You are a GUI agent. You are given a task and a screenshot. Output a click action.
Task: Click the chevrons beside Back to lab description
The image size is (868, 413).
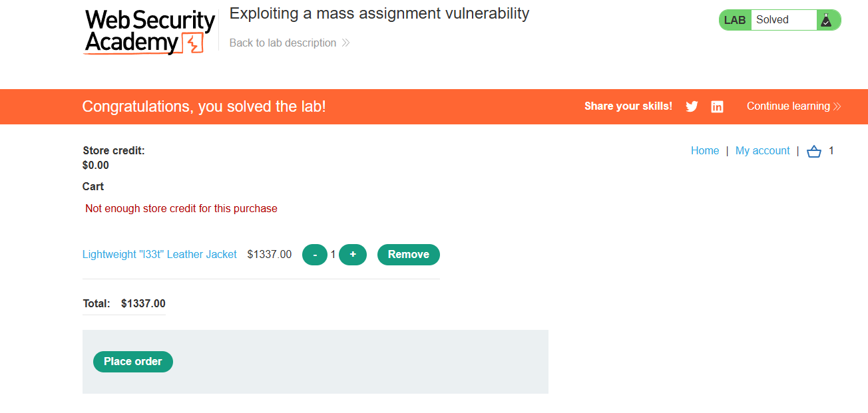[x=345, y=43]
